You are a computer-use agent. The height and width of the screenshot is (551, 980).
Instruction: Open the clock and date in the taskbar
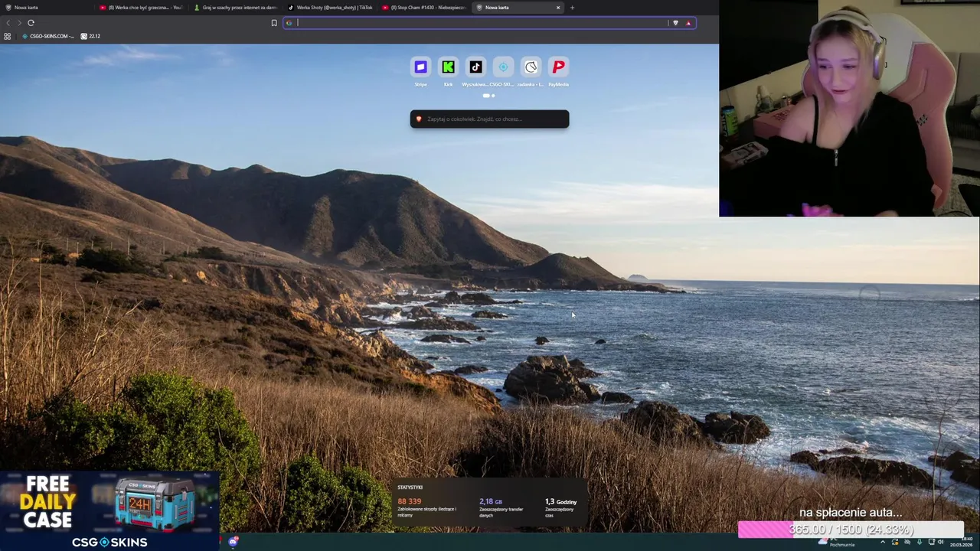pyautogui.click(x=962, y=542)
